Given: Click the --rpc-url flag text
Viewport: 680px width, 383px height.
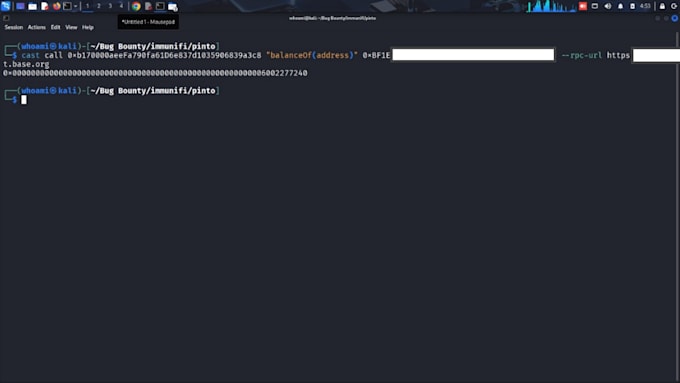Looking at the screenshot, I should point(582,56).
